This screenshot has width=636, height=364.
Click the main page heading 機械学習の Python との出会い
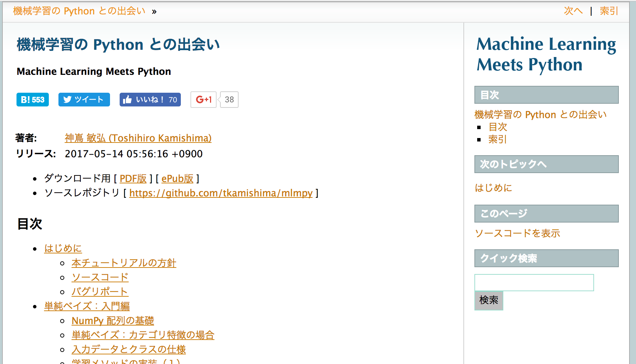pyautogui.click(x=118, y=45)
